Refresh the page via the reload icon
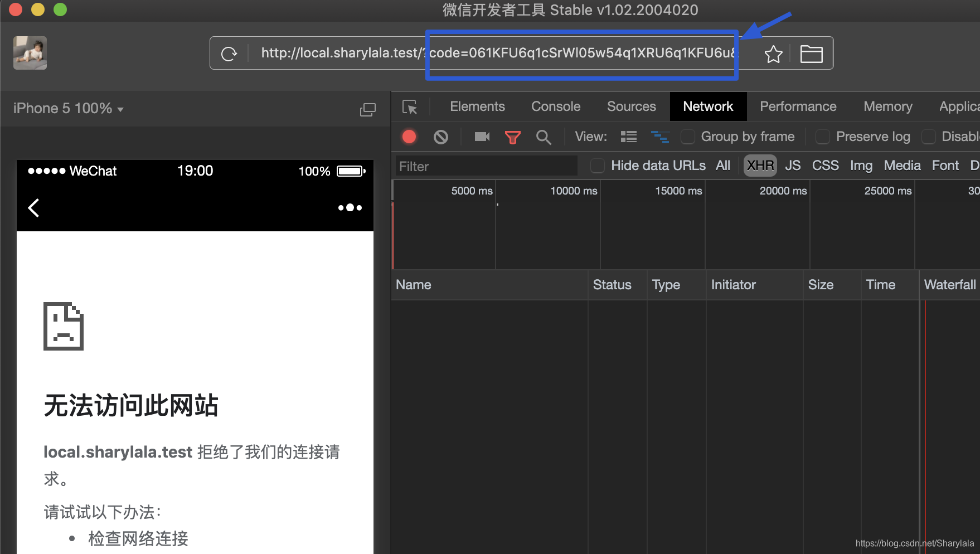 [229, 54]
